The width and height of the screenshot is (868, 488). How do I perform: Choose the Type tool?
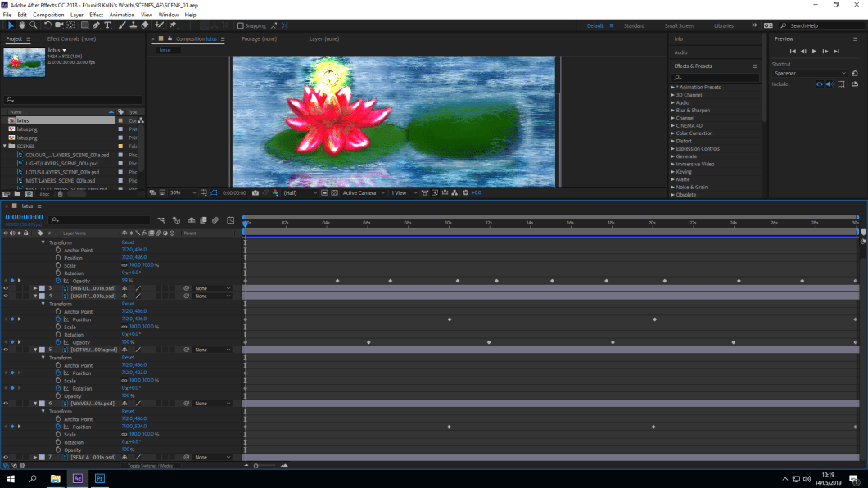(x=107, y=25)
